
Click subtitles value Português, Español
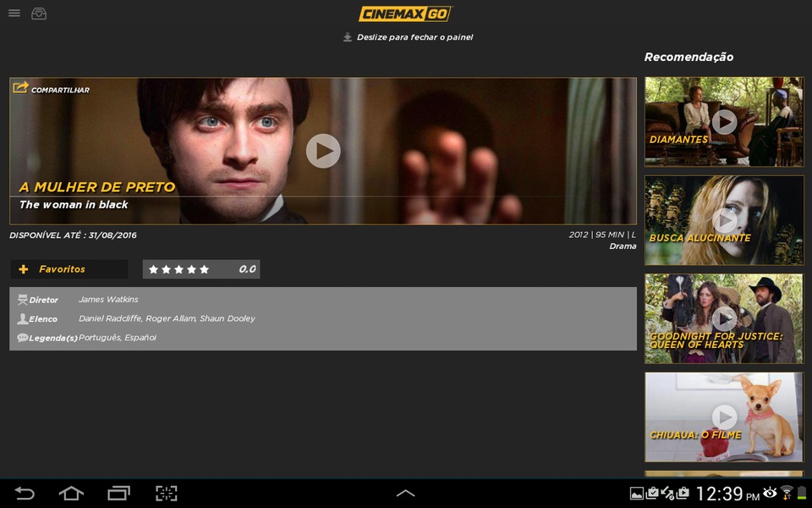point(118,338)
